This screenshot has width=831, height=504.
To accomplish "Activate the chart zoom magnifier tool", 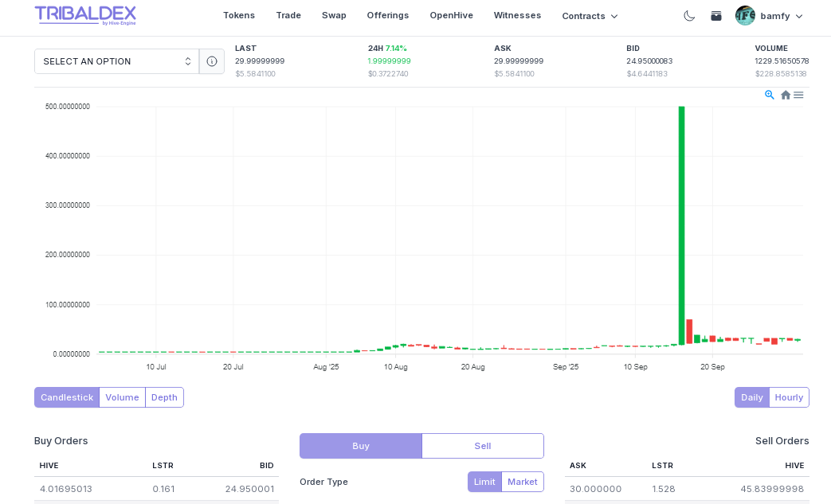I will pos(770,95).
